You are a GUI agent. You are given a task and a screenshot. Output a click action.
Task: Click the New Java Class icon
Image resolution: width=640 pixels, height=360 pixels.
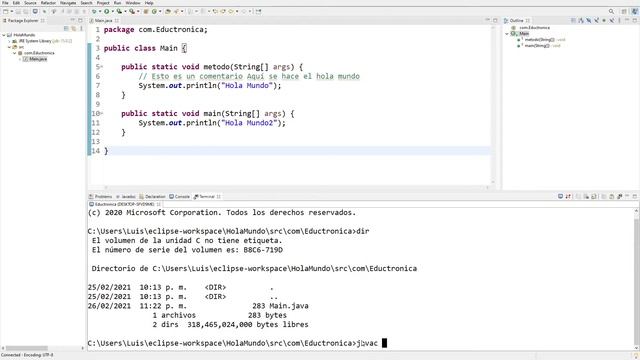(154, 11)
